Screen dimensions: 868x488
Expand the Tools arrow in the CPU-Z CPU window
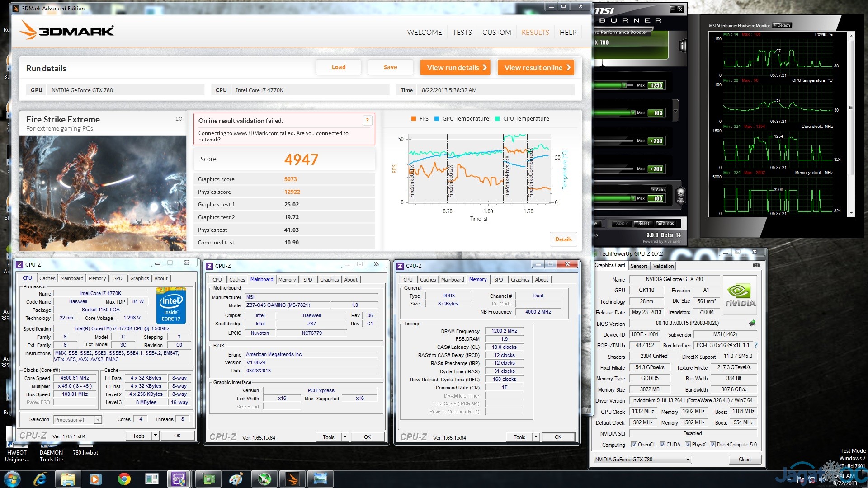[155, 436]
